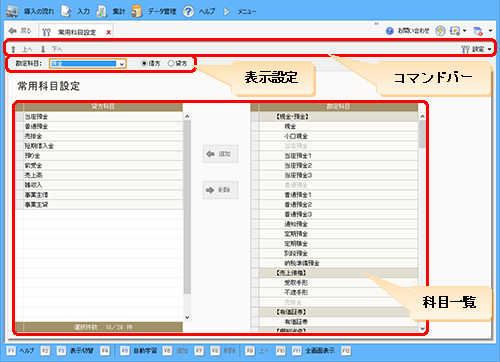Open the dropdown arrow beside star window icon
Screen dimensions: 500x362
tap(464, 31)
